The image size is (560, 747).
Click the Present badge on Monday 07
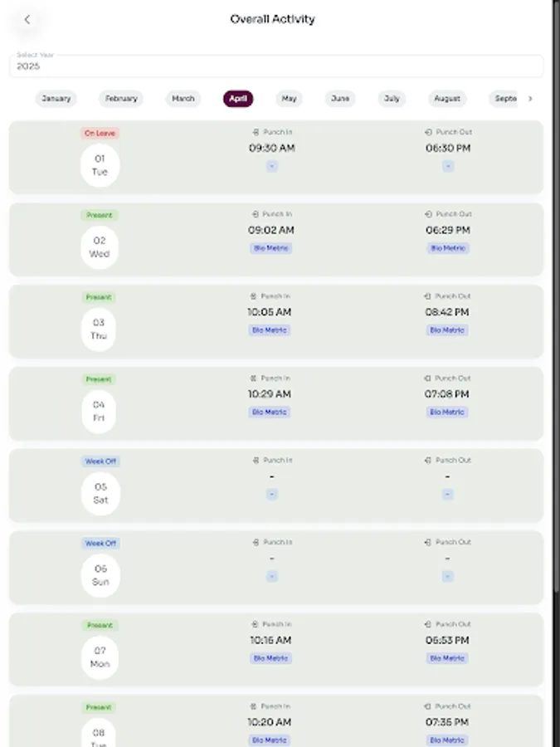pyautogui.click(x=100, y=625)
